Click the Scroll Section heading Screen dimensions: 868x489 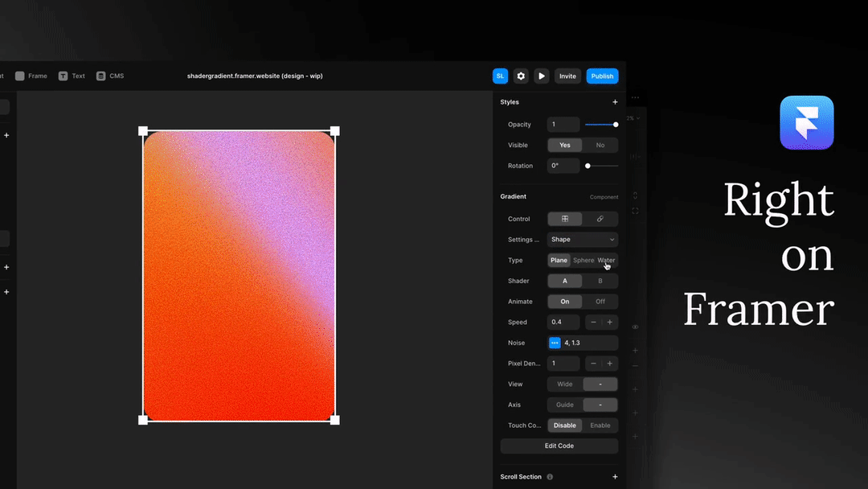(x=521, y=477)
